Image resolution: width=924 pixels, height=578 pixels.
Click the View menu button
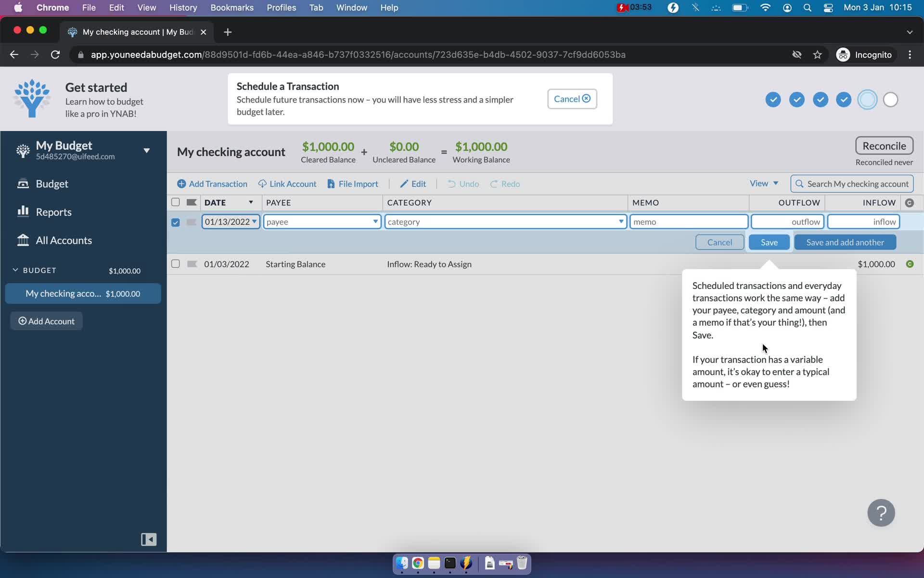coord(763,184)
